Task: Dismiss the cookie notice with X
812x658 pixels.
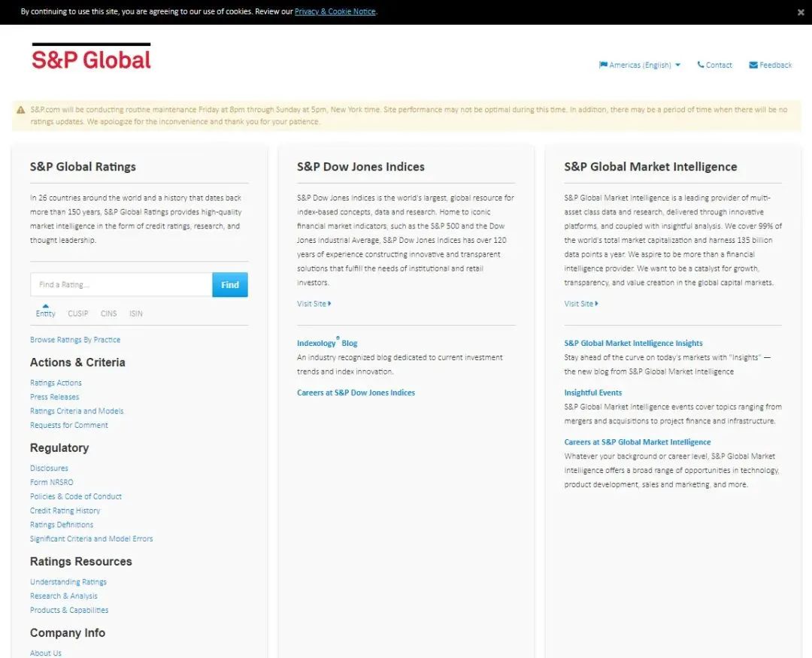Action: tap(801, 12)
